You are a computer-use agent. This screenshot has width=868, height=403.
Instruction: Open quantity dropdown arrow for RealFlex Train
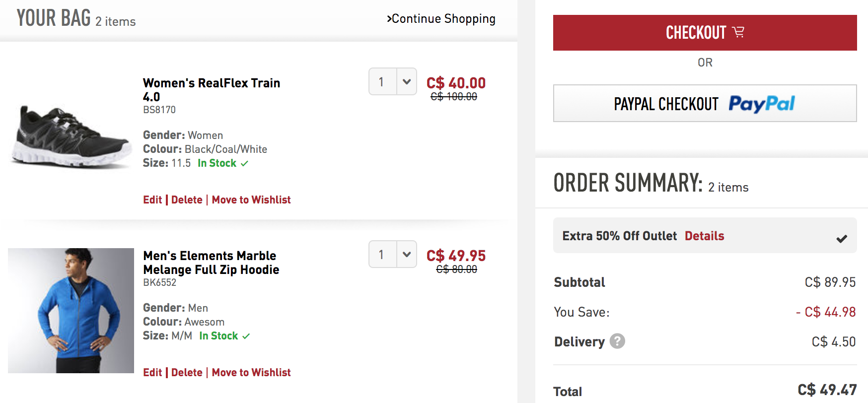[x=407, y=81]
